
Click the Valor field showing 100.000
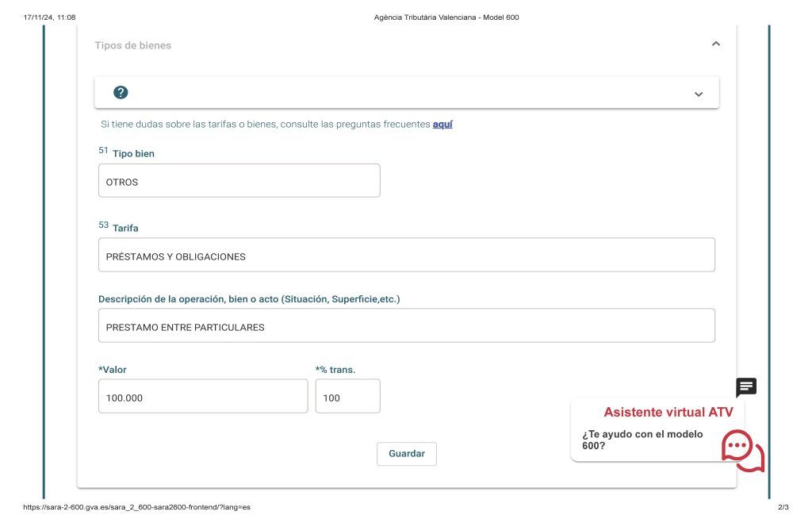pos(202,397)
